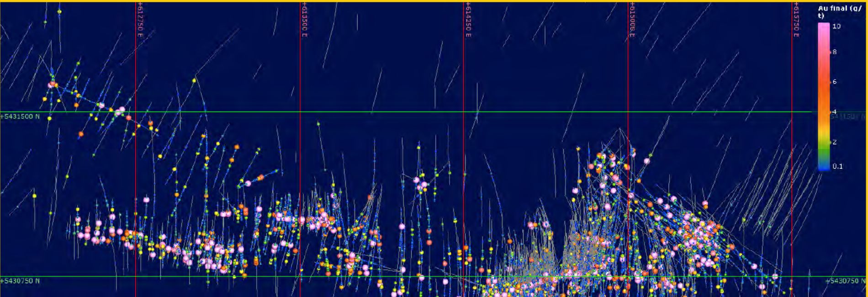Click the +614250 E easting label
Screen dimensions: 868x297
click(x=468, y=19)
